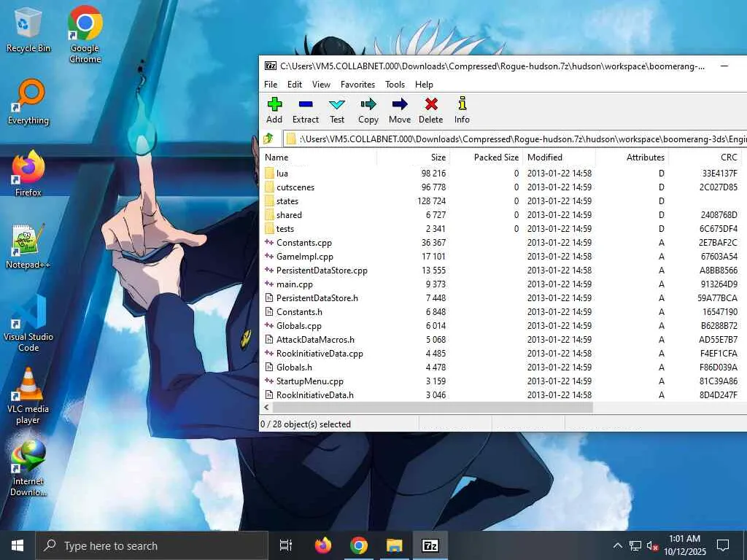This screenshot has height=560, width=747.
Task: Go up one folder level arrow icon
Action: click(268, 139)
